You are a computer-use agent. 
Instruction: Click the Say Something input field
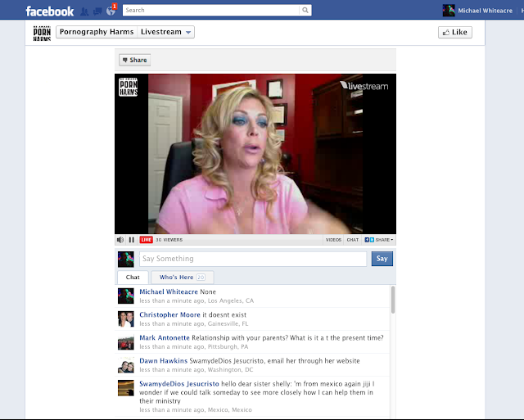253,259
